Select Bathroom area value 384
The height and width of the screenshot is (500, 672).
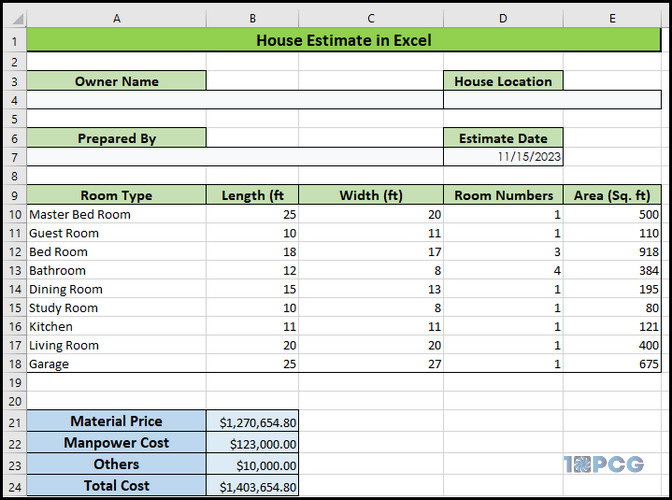pos(612,270)
